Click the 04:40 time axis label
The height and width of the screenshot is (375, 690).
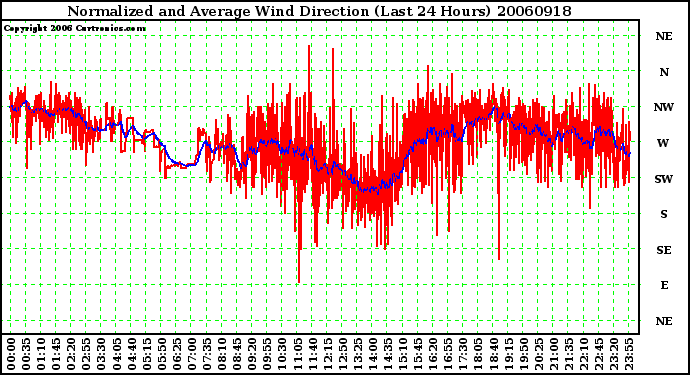tap(131, 354)
